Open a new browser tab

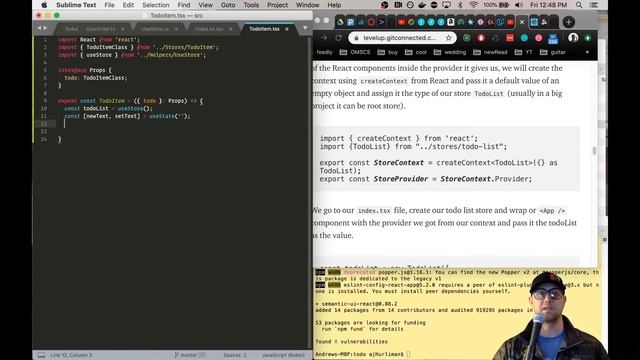569,22
